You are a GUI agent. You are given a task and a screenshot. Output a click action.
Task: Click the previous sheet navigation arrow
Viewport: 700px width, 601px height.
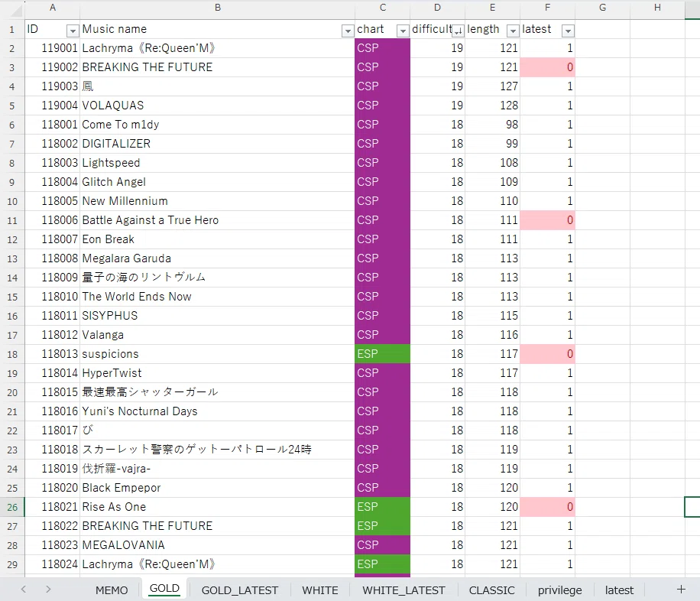pos(23,590)
